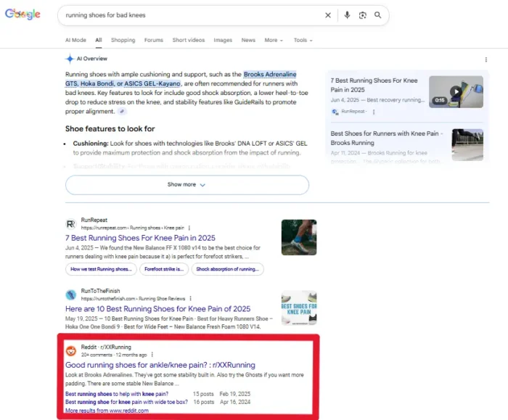Image resolution: width=508 pixels, height=420 pixels.
Task: Open RunRepeat '7 Best Running Shoes' result title
Action: point(140,238)
